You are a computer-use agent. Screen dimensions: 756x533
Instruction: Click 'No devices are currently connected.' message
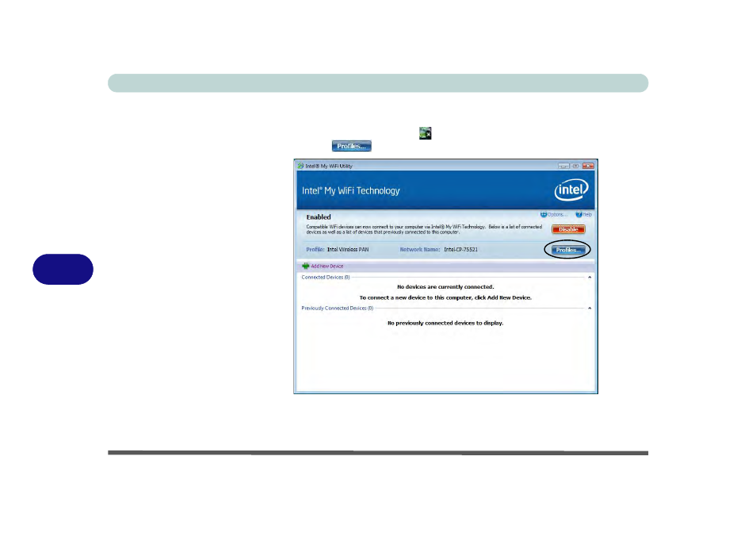tap(445, 287)
